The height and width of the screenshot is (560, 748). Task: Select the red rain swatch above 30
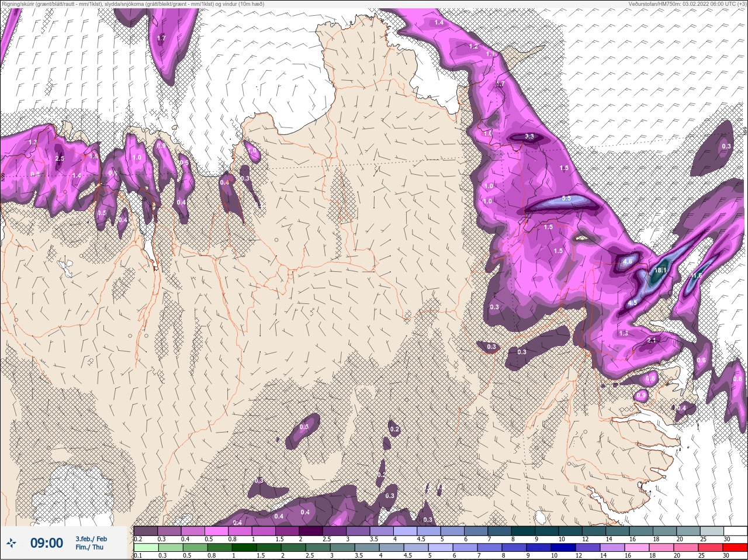point(735,548)
